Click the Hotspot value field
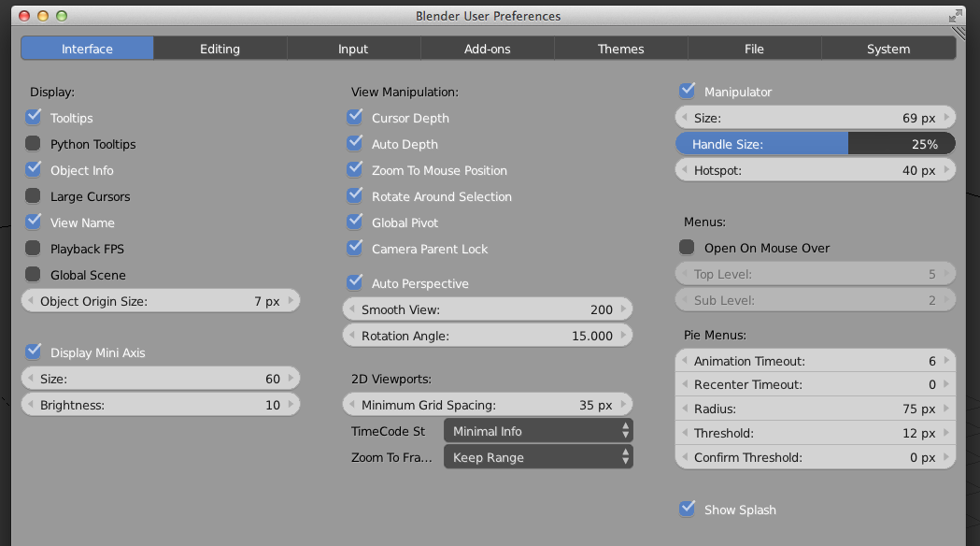This screenshot has width=980, height=546. 815,170
